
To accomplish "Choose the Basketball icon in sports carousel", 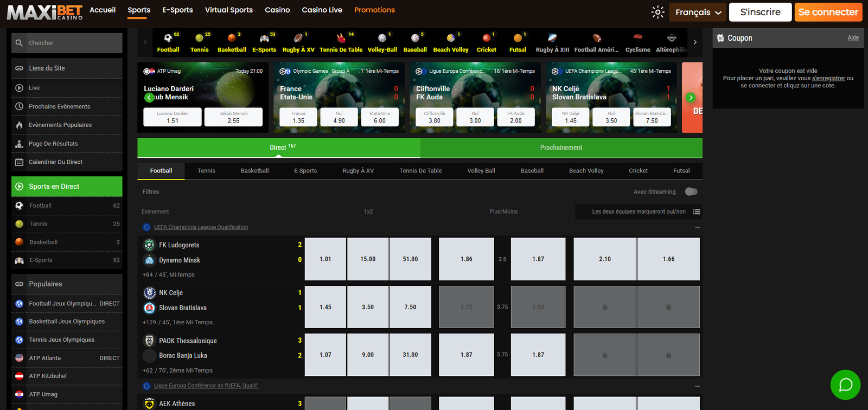I will [232, 38].
